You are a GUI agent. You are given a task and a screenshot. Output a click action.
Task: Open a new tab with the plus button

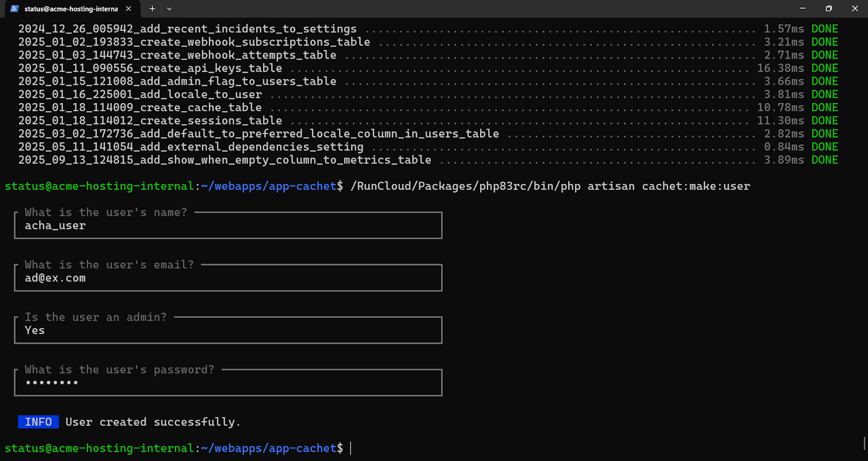(x=152, y=9)
